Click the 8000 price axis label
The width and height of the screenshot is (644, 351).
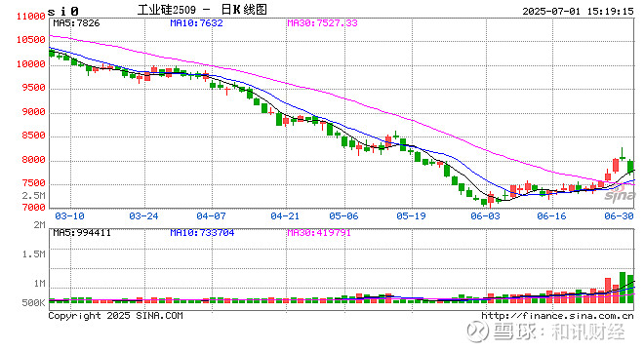pyautogui.click(x=34, y=160)
